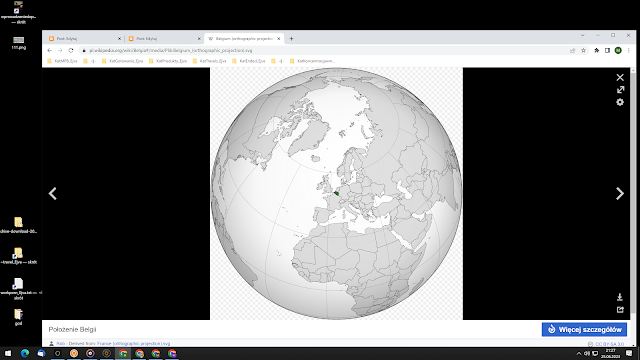Open the KatGotowanie bookmark folder
The width and height of the screenshot is (640, 360).
(122, 61)
